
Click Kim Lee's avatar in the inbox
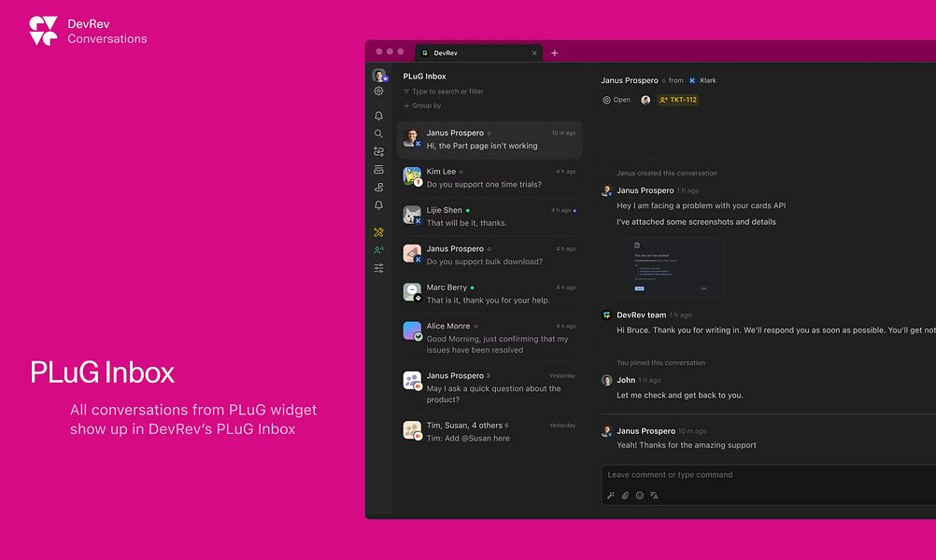tap(412, 176)
